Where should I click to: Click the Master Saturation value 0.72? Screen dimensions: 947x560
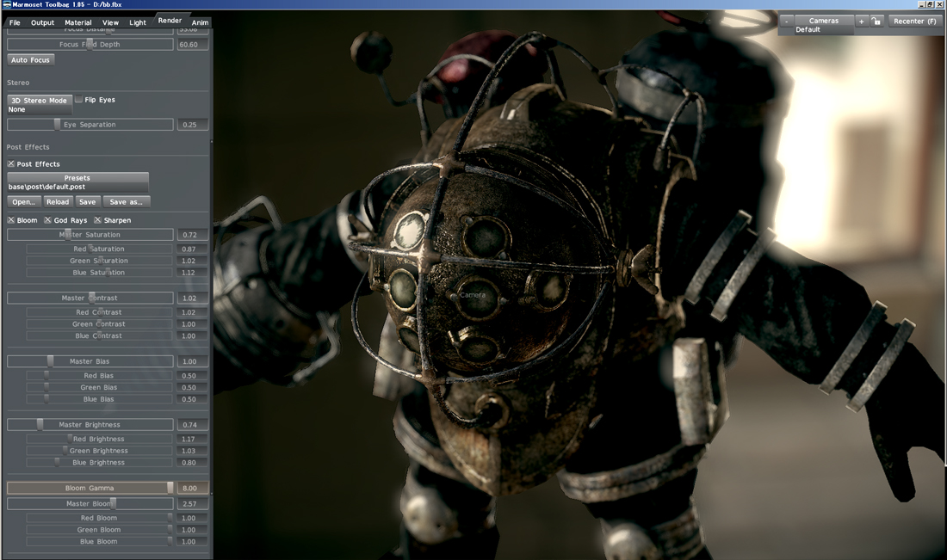click(x=192, y=235)
